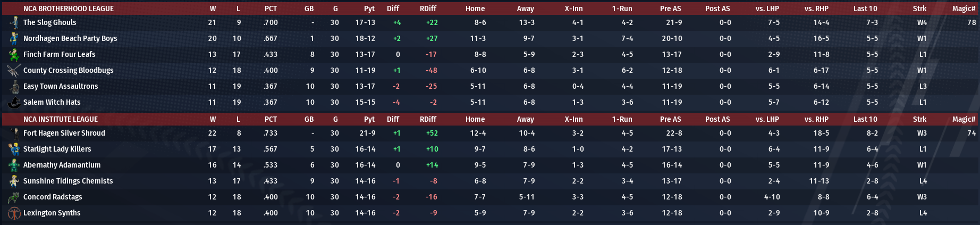Click Nordhagen Beach Party Boys team logo

[14, 38]
